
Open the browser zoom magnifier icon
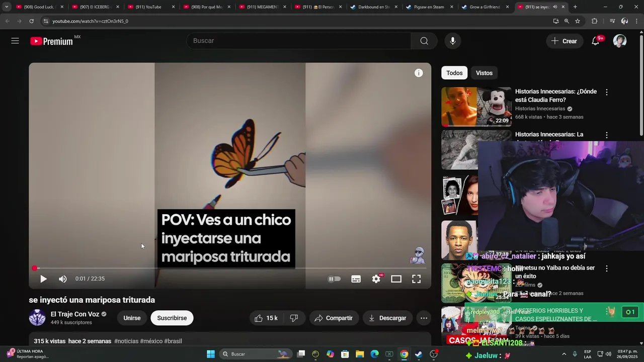[x=567, y=21]
